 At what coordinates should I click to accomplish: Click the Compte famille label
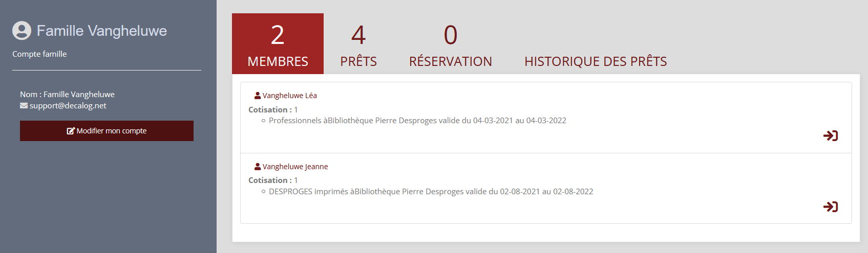[39, 54]
